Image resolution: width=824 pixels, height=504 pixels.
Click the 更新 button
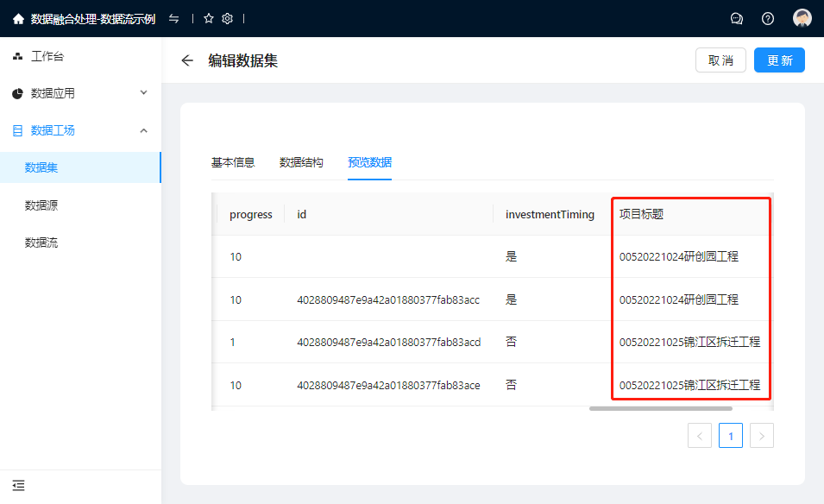(779, 60)
